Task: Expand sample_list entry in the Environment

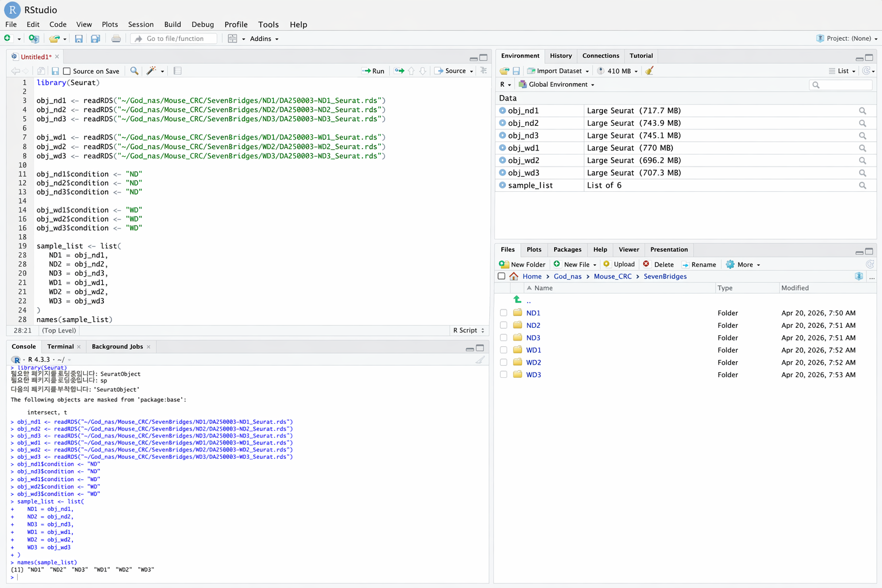Action: click(x=502, y=185)
